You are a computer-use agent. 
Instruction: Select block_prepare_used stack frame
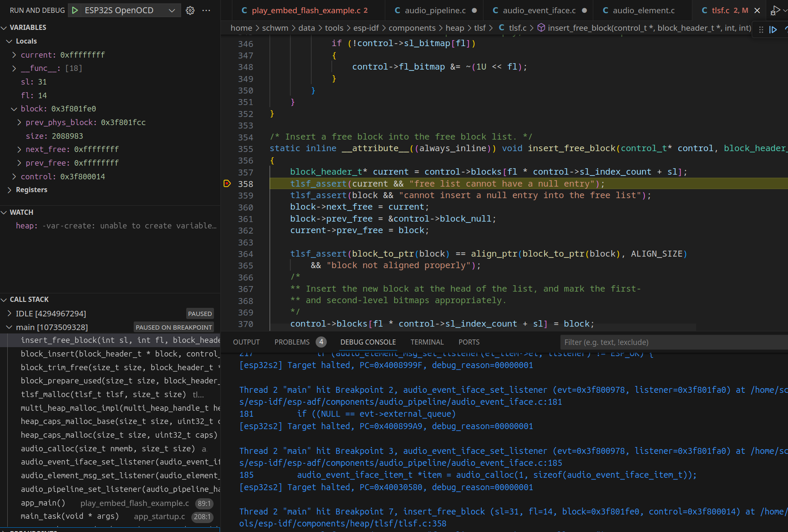tap(110, 381)
